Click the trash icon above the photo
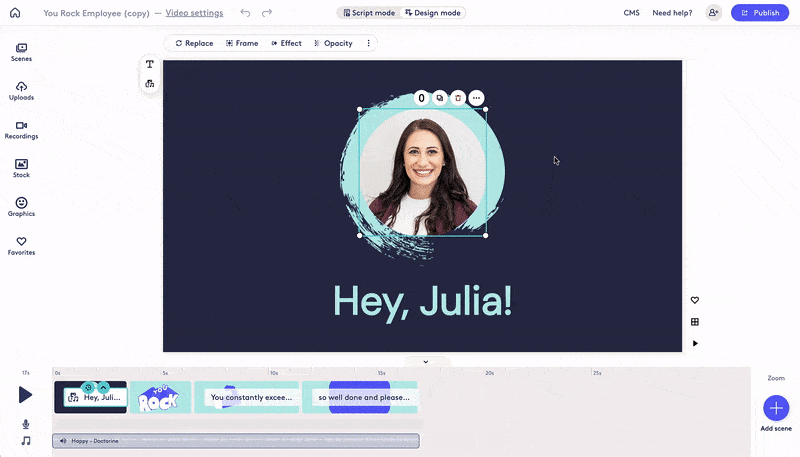Screen dimensions: 800x457 click(458, 98)
